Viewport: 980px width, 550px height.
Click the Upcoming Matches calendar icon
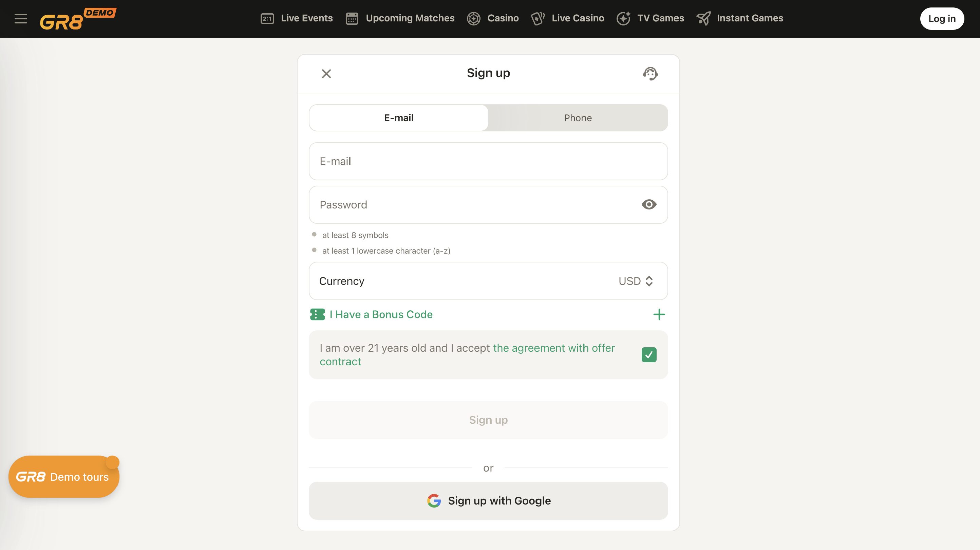[351, 18]
